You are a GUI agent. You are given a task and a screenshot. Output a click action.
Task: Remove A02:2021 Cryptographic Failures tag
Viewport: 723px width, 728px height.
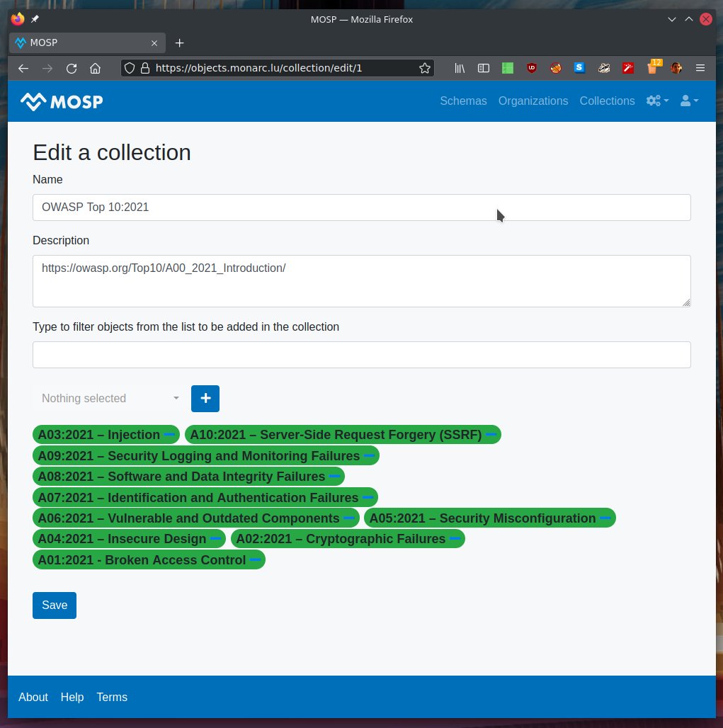455,539
